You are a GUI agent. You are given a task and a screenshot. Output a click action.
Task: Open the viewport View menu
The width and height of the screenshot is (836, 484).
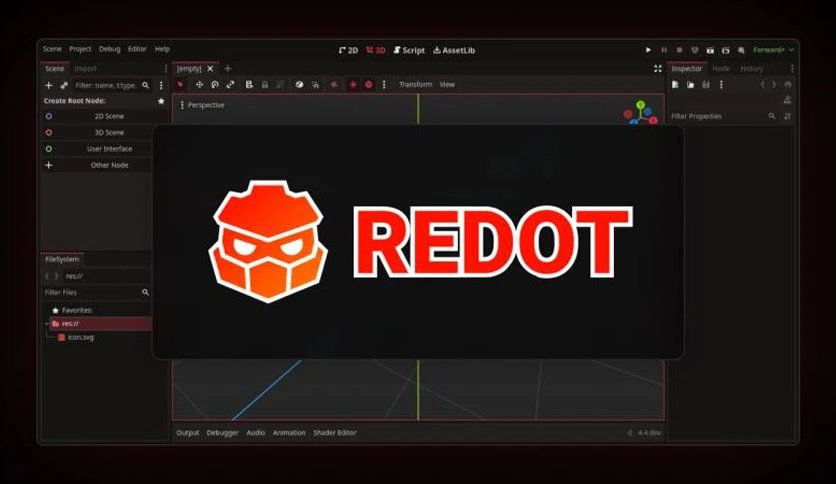coord(447,84)
